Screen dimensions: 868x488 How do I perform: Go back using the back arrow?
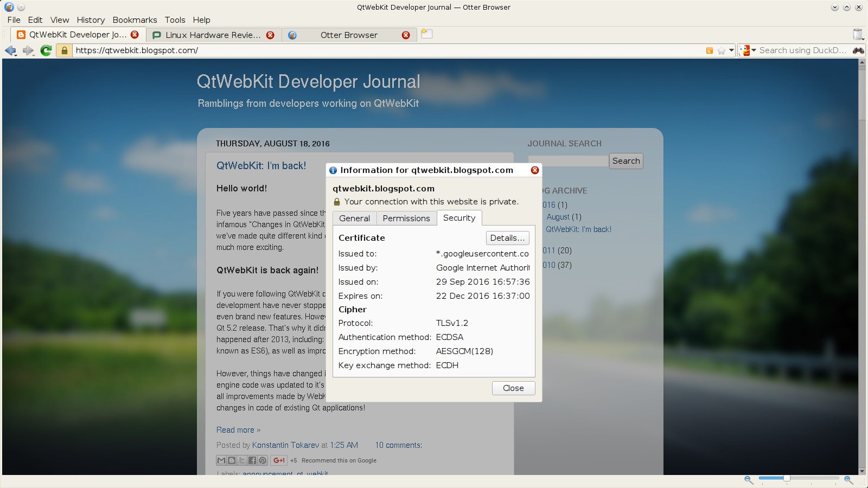10,50
